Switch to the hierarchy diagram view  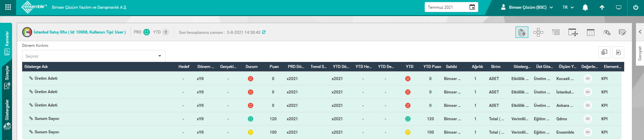tap(538, 32)
